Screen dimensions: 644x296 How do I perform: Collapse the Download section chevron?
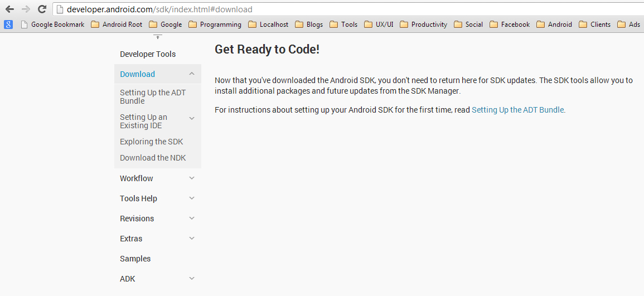tap(191, 74)
